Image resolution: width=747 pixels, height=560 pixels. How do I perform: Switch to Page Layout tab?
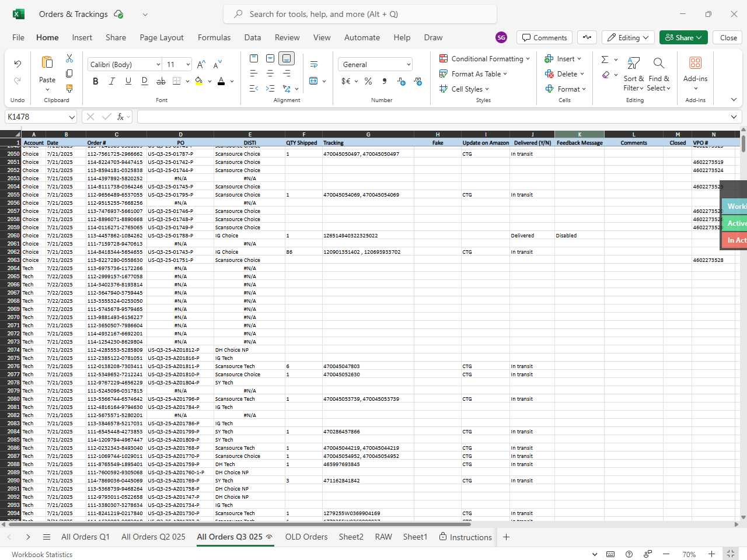coord(162,37)
